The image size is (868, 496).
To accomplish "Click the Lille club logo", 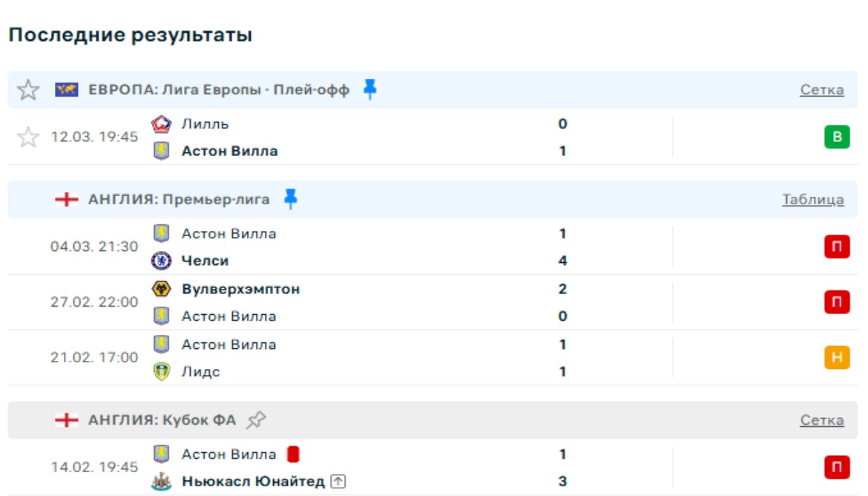I will pyautogui.click(x=161, y=124).
